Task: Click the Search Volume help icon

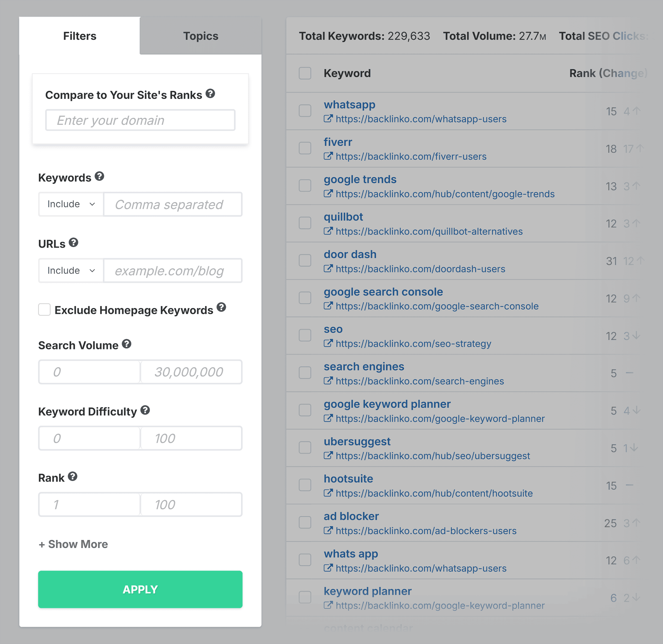Action: [x=127, y=344]
